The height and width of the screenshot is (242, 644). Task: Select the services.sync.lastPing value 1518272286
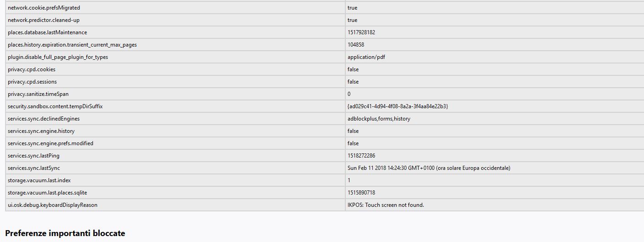[x=361, y=156]
